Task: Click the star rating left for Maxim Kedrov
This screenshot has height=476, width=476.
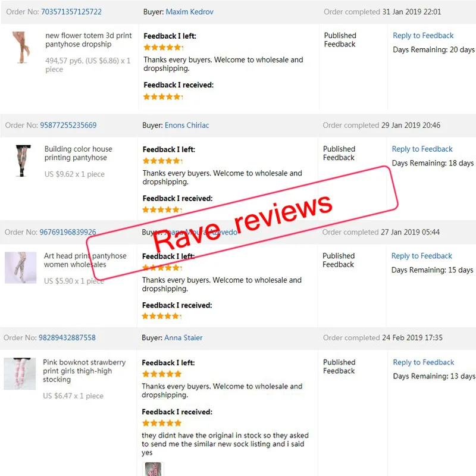Action: 164,48
